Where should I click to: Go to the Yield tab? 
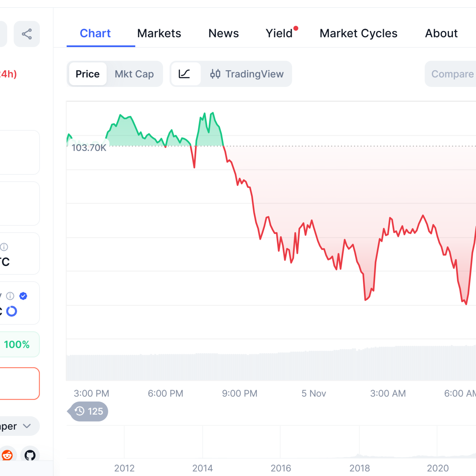pos(279,33)
